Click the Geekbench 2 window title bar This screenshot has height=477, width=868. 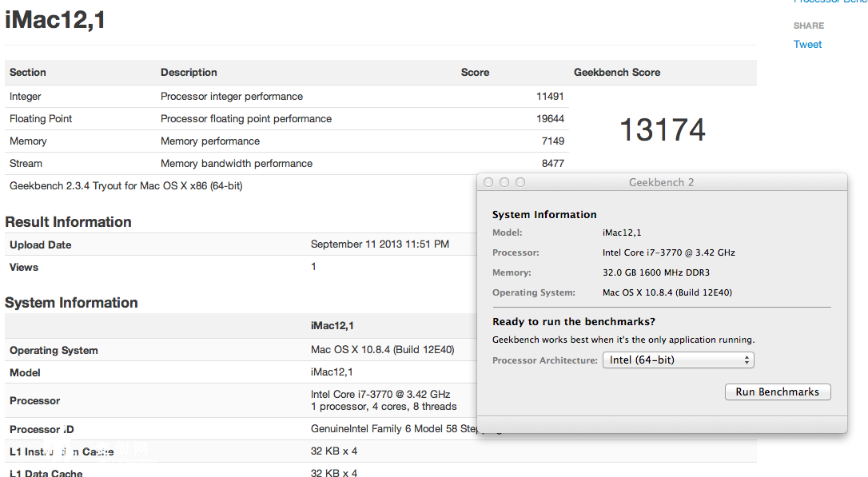[661, 183]
